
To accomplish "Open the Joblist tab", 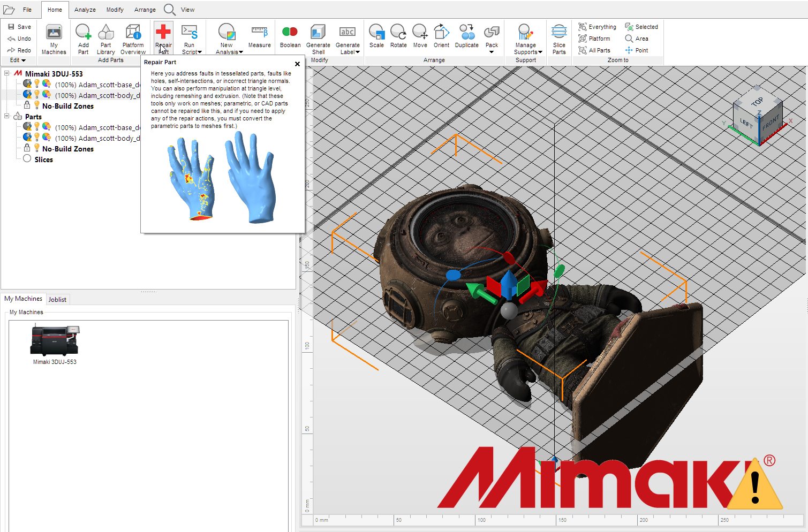I will 57,300.
